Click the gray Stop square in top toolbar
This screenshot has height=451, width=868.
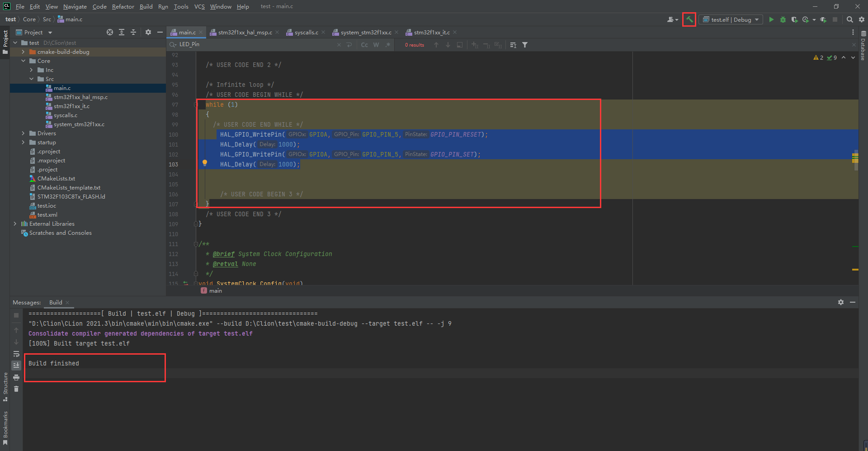click(x=835, y=19)
